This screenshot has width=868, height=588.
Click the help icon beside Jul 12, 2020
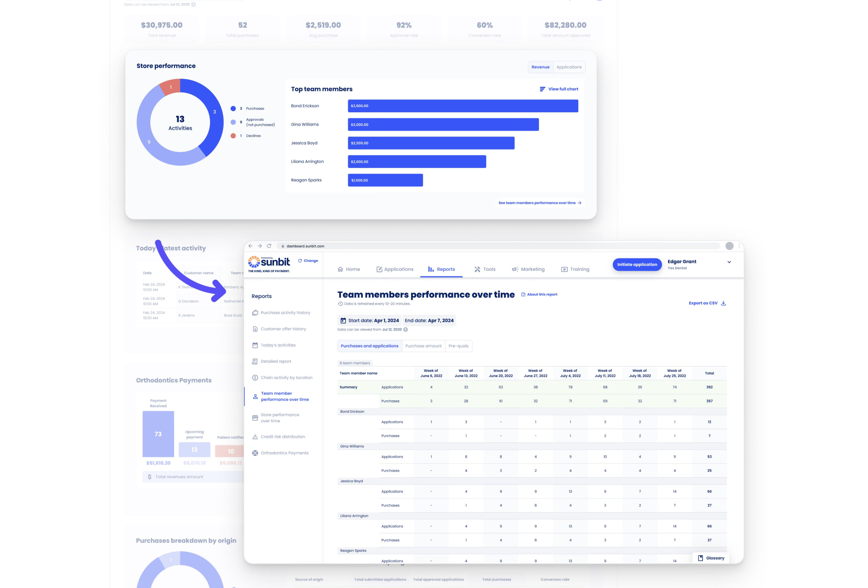coord(406,329)
